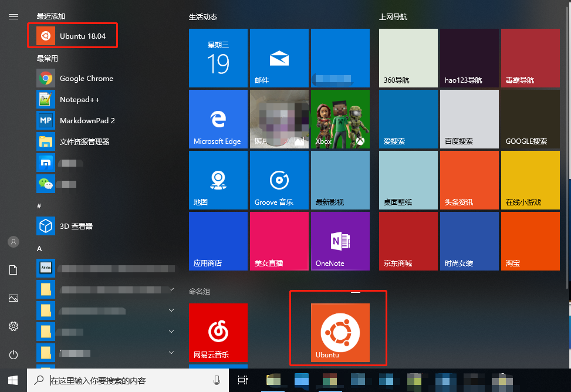571x392 pixels.
Task: Open the 美女直播 tile
Action: point(279,241)
